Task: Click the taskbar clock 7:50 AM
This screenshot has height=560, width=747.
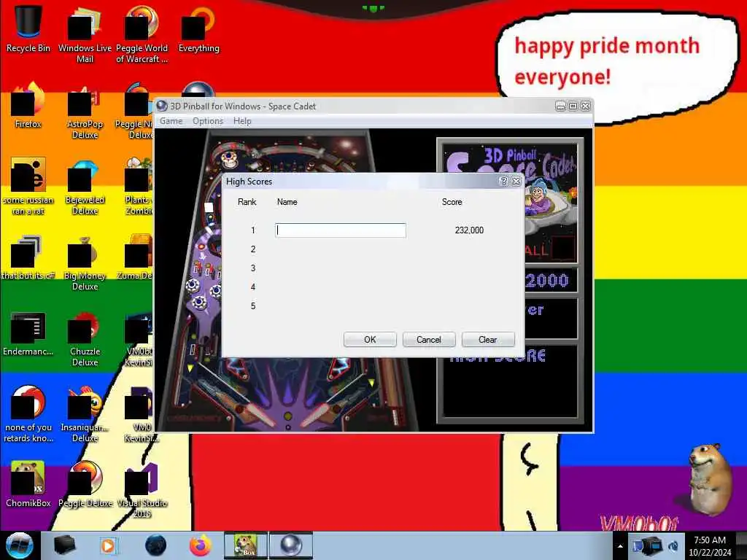Action: pyautogui.click(x=710, y=545)
